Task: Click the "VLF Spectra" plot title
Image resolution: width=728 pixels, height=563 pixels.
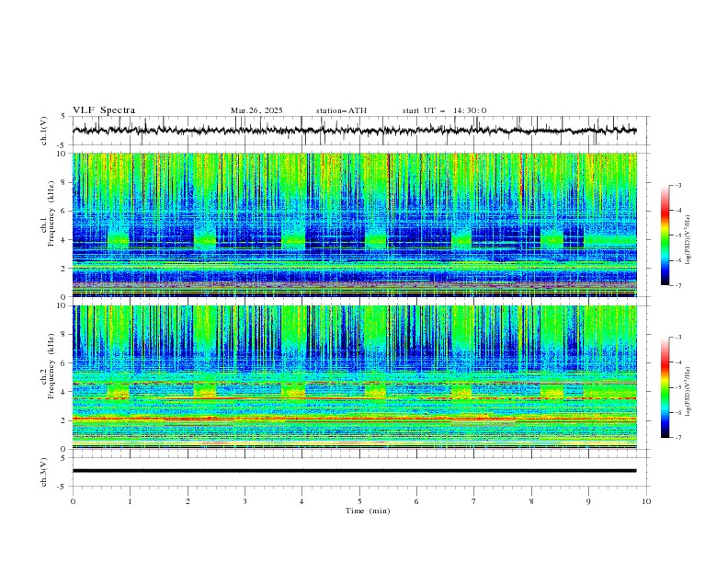Action: [104, 110]
